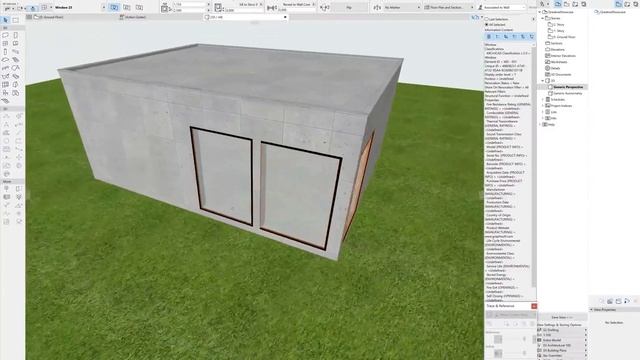Choose the second geometry method icon in Info Box
Viewport: 640px width, 360px height.
coord(127,7)
